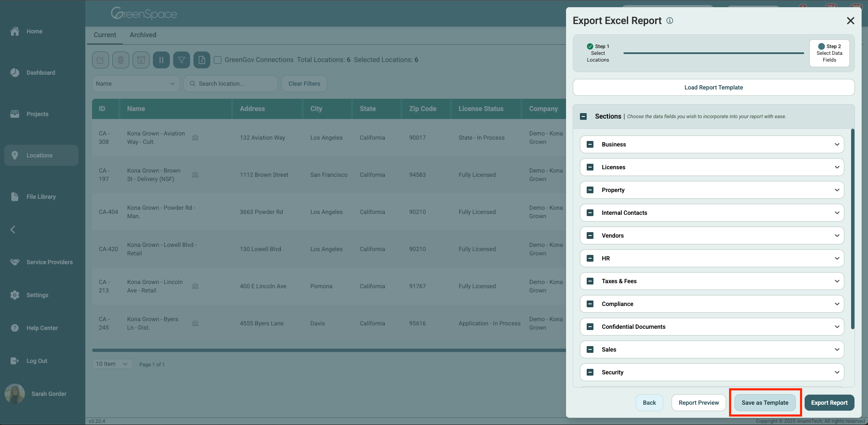The width and height of the screenshot is (868, 425).
Task: Open the 10 Item page size dropdown
Action: pos(112,364)
